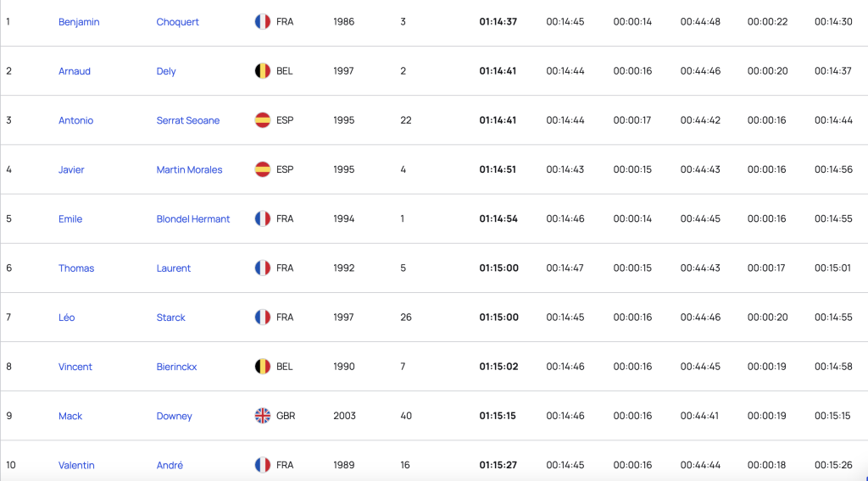Open the Serrat Seoane profile link
Image resolution: width=868 pixels, height=481 pixels.
click(x=187, y=120)
